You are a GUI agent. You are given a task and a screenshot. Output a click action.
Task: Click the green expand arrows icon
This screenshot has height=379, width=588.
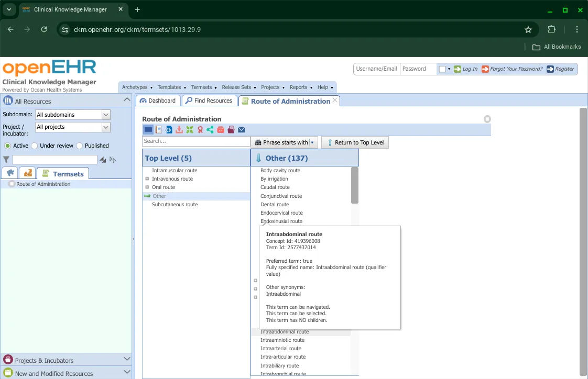(x=190, y=130)
